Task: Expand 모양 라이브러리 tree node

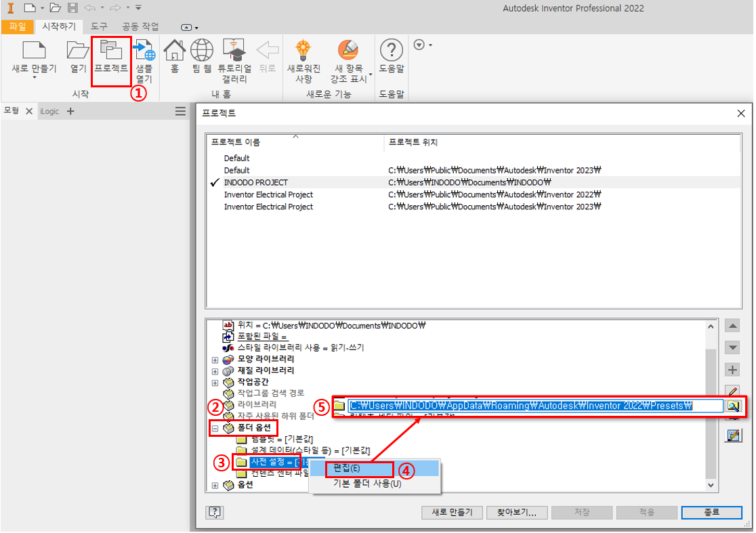Action: tap(215, 360)
